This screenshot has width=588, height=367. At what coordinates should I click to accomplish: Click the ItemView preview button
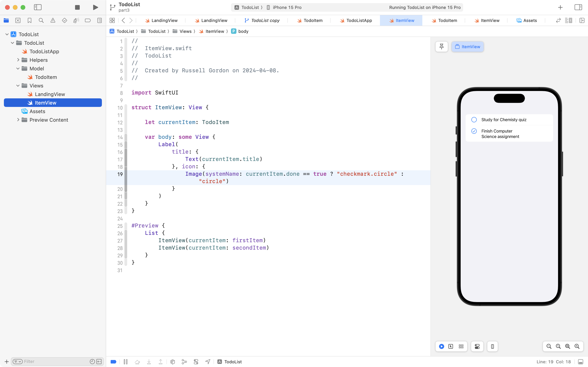pos(467,47)
